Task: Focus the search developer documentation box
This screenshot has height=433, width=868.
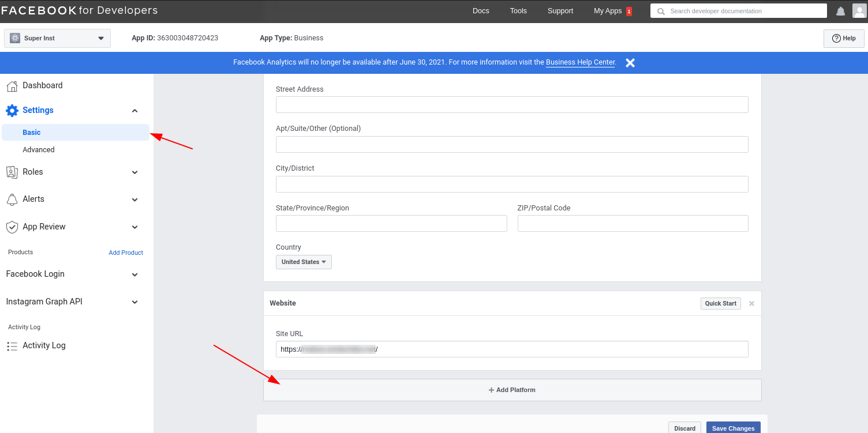Action: (x=739, y=11)
